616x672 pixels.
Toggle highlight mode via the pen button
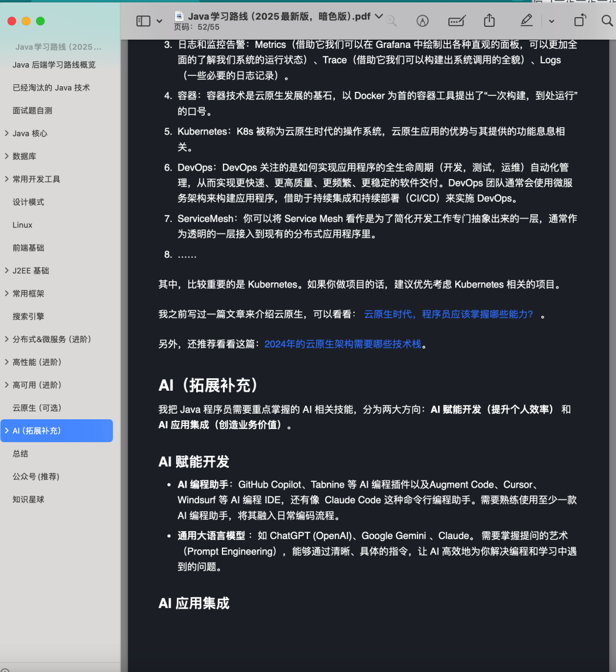[x=525, y=21]
